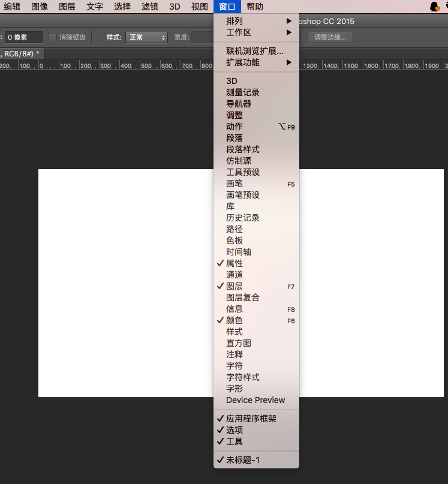Select the RGB/8#) document tab

pyautogui.click(x=22, y=54)
